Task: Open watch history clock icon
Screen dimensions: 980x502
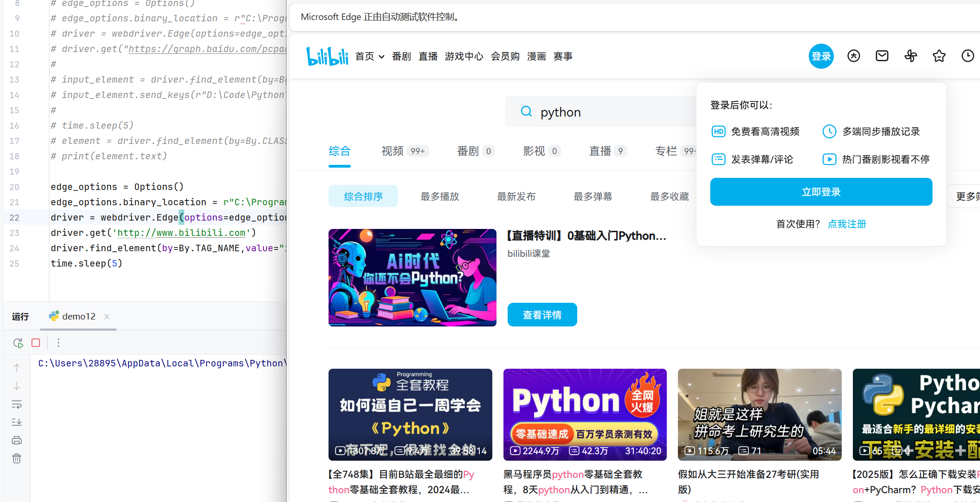Action: click(x=967, y=56)
